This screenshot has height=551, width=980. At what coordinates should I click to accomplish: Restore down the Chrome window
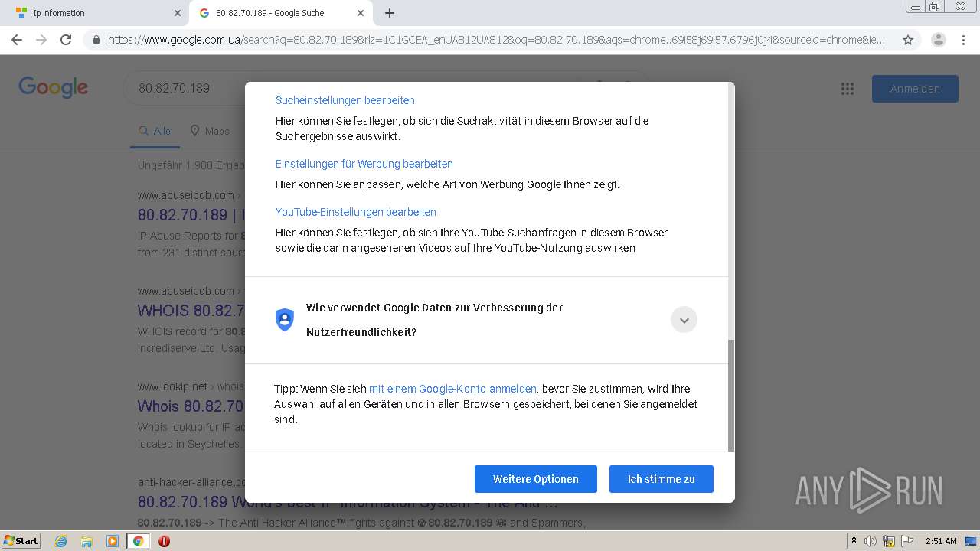(935, 7)
